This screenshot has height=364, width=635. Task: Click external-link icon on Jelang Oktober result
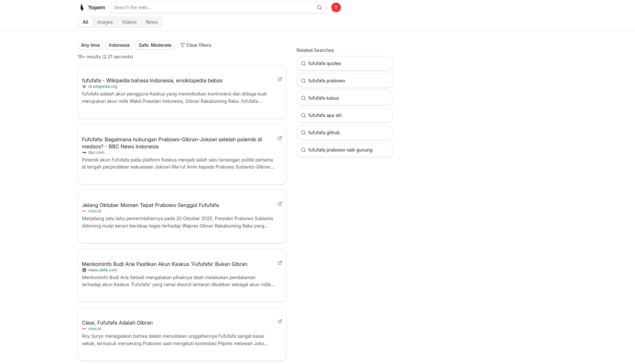click(x=280, y=204)
